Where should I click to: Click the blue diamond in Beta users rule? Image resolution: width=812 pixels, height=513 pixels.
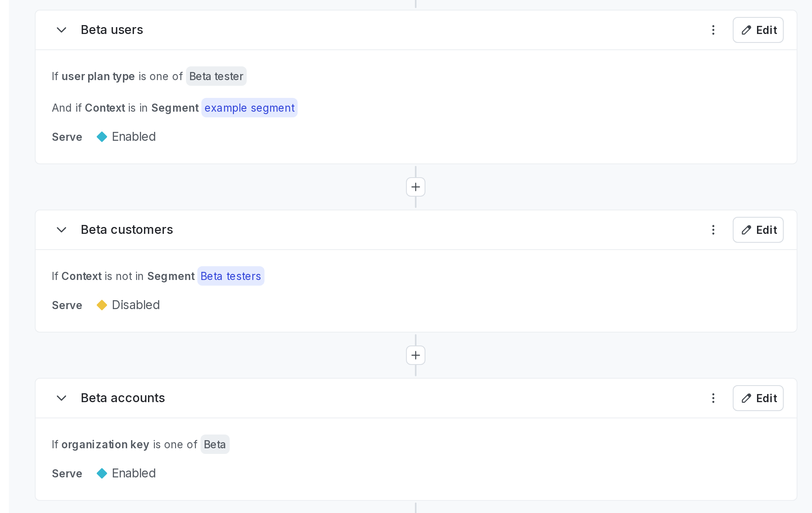102,137
